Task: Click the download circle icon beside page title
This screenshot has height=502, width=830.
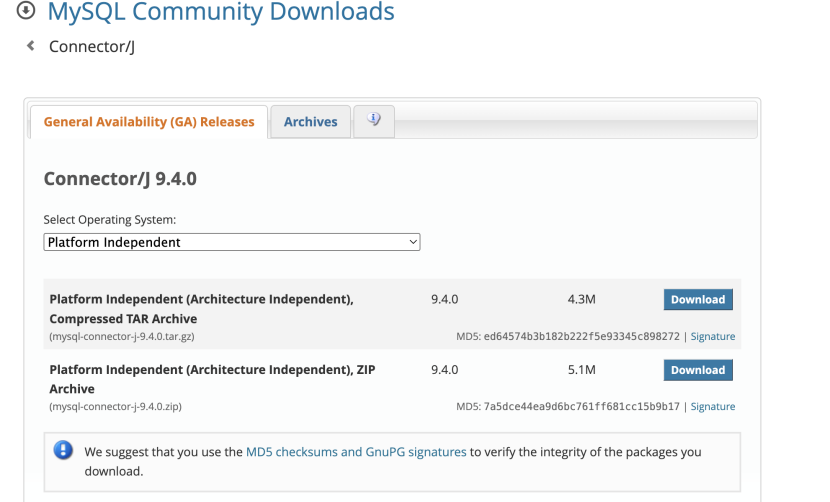Action: [26, 10]
